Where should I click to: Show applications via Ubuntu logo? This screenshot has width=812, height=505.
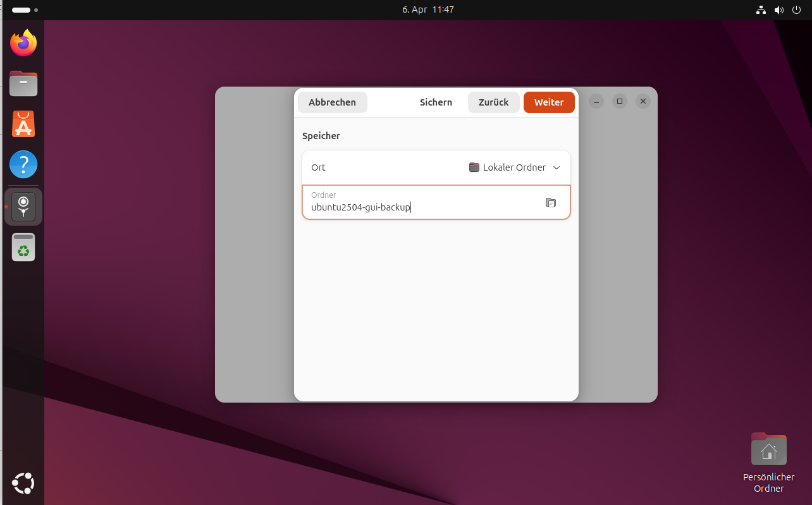pos(23,484)
